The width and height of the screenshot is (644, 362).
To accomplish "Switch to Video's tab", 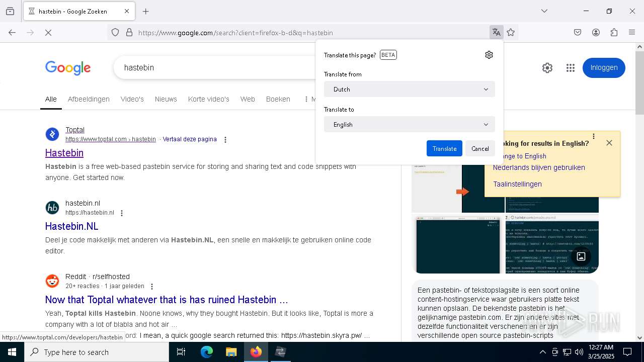I will point(132,99).
